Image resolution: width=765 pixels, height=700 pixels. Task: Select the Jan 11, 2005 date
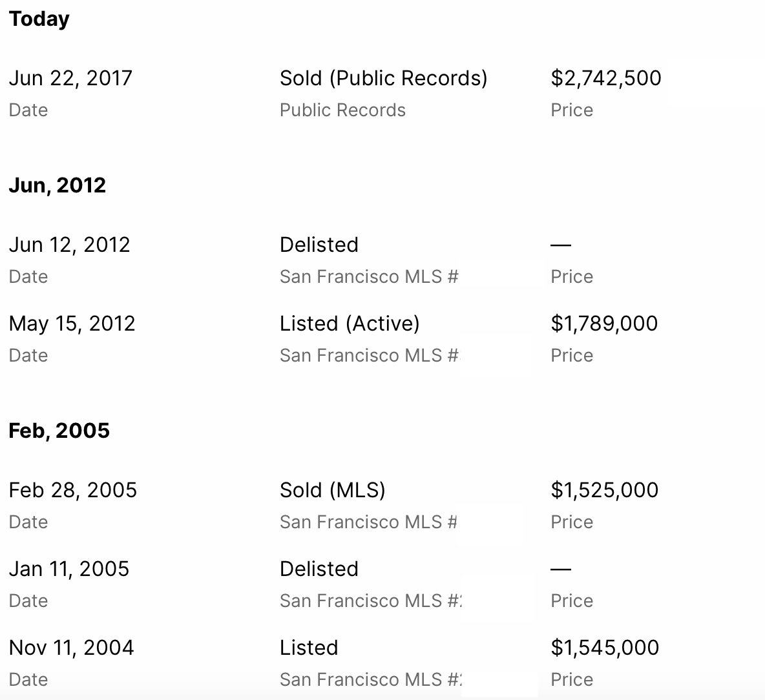coord(68,569)
